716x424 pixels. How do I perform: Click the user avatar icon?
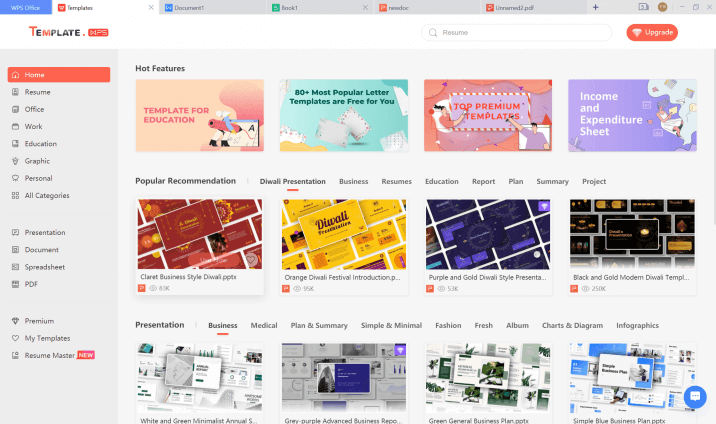pyautogui.click(x=663, y=7)
